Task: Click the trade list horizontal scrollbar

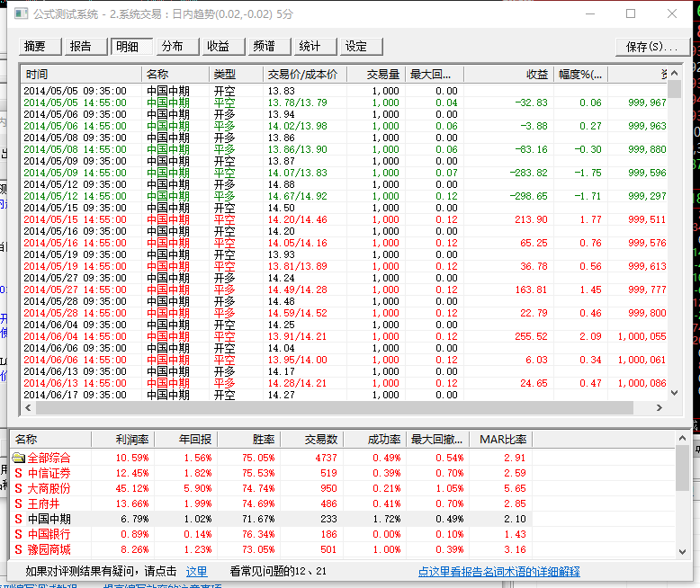Action: 342,409
